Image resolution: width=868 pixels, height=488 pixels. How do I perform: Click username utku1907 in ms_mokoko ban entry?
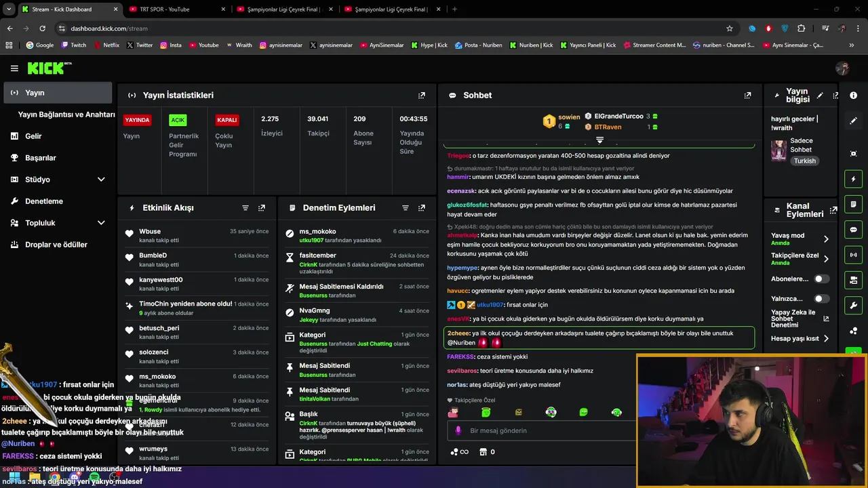tap(312, 241)
